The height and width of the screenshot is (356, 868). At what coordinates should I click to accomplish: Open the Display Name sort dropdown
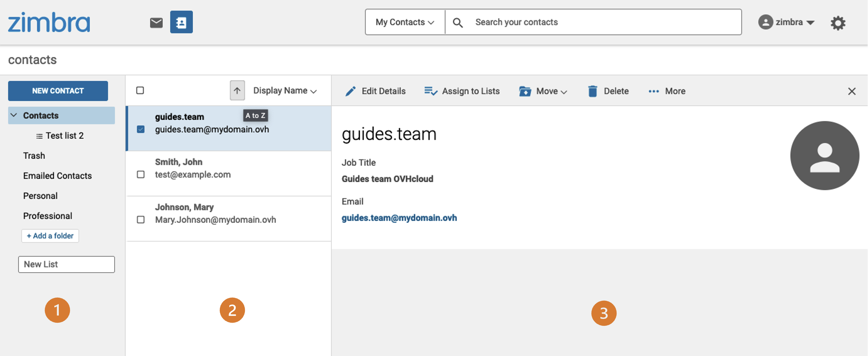pyautogui.click(x=285, y=90)
